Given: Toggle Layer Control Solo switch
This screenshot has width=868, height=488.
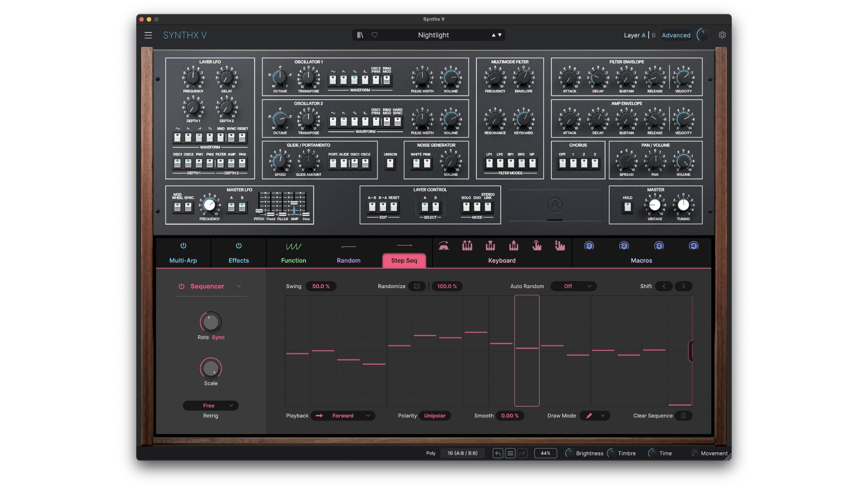Looking at the screenshot, I should tap(466, 206).
